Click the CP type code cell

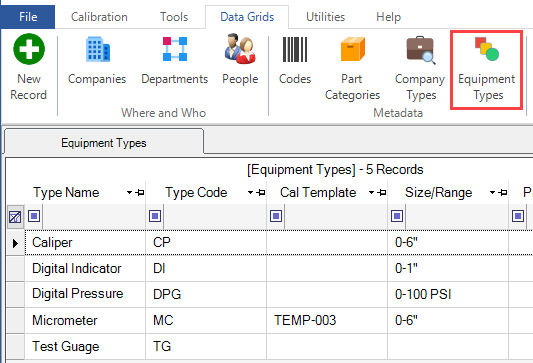206,243
